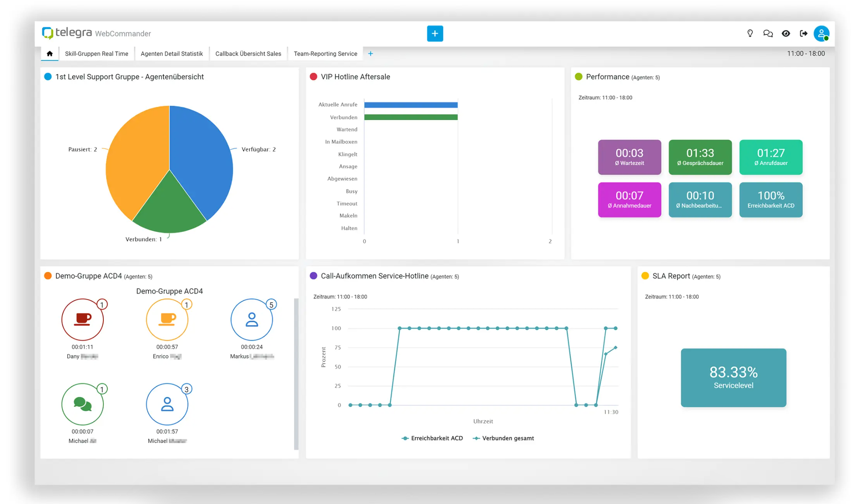This screenshot has height=504, width=867.
Task: Click badge 3 on Michael's person icon
Action: click(x=187, y=389)
